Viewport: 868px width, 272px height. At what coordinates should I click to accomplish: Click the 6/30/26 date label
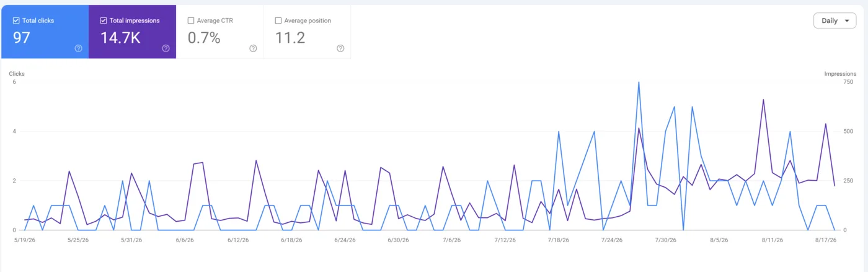click(x=398, y=240)
